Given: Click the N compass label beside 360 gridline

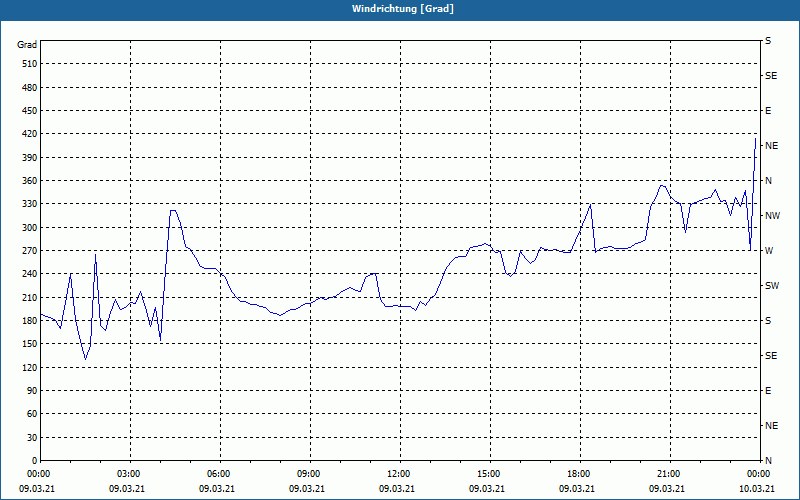Looking at the screenshot, I should tap(768, 181).
